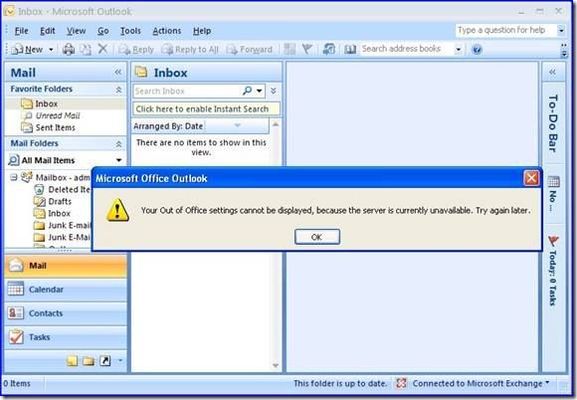The width and height of the screenshot is (577, 400).
Task: Click the Send/Receive icon
Action: 329,49
